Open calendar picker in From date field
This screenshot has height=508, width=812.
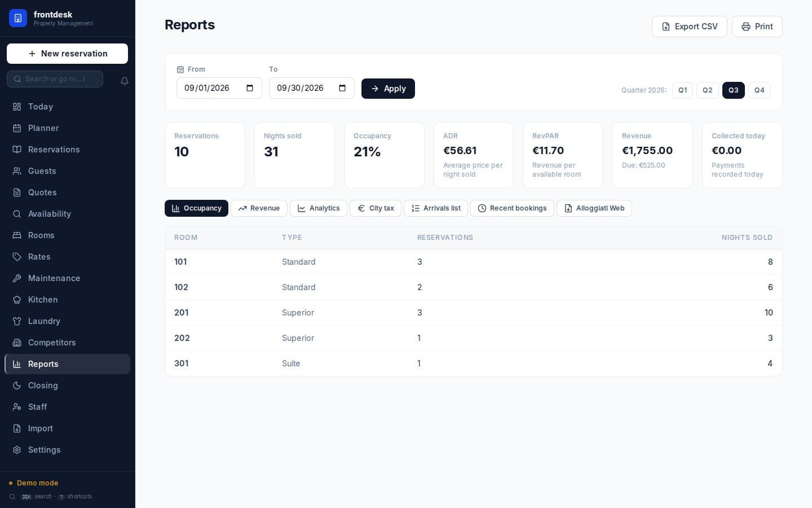coord(250,88)
